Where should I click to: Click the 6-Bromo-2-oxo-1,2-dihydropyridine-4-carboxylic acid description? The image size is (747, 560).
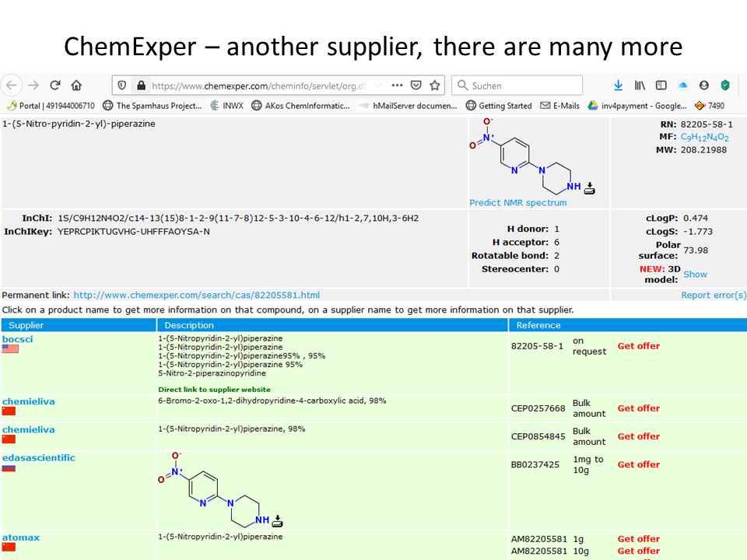[x=272, y=401]
